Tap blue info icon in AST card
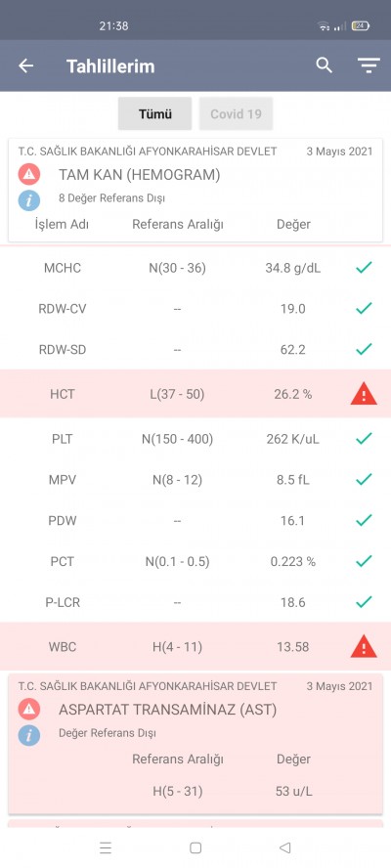Screen dimensions: 391x868 (28, 735)
